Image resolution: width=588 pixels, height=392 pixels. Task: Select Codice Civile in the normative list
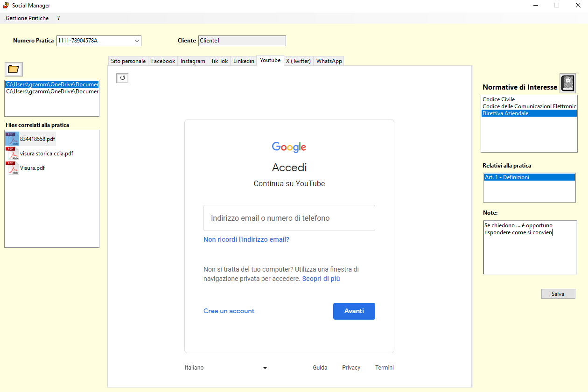[x=529, y=99]
